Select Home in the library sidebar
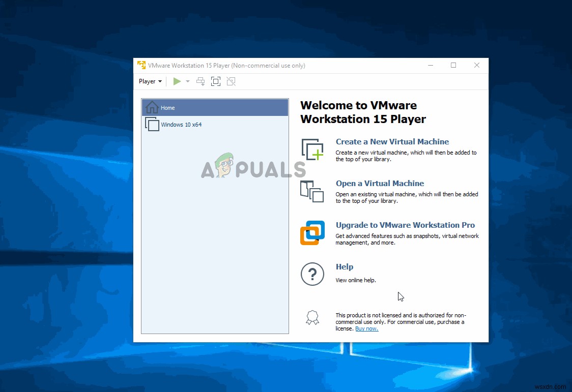This screenshot has width=572, height=392. [168, 107]
